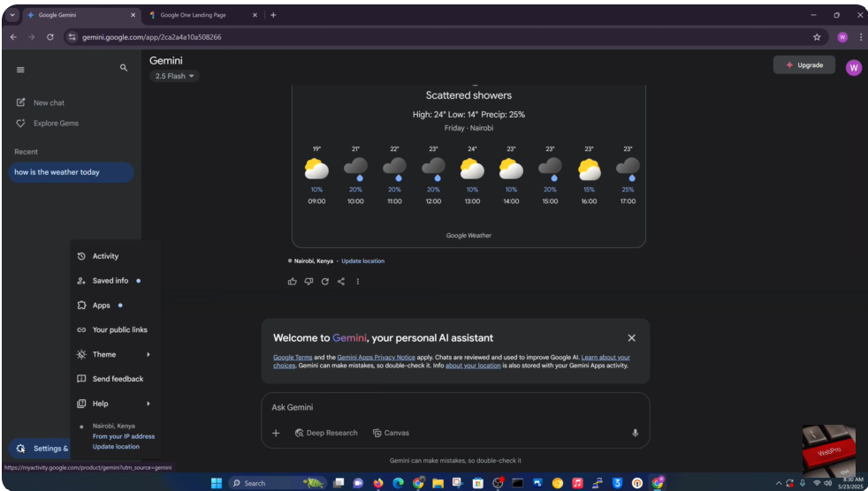Image resolution: width=868 pixels, height=491 pixels.
Task: Open the Google Terms link
Action: click(293, 357)
